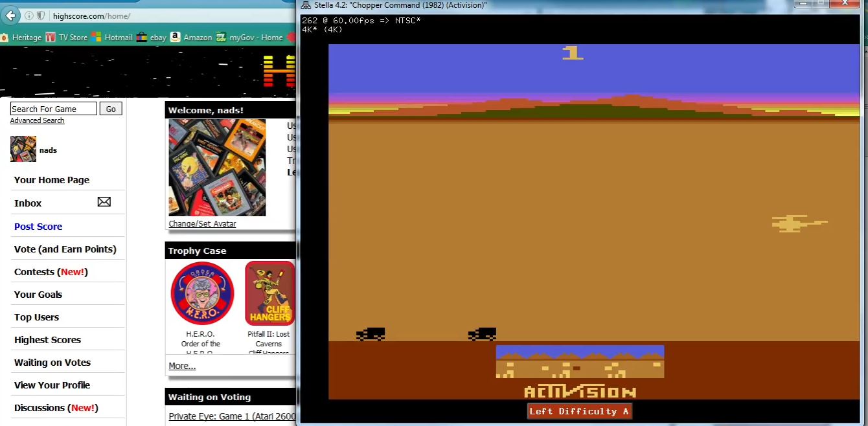Open the Private Eye: Game 1 link
The height and width of the screenshot is (426, 868).
[x=232, y=416]
